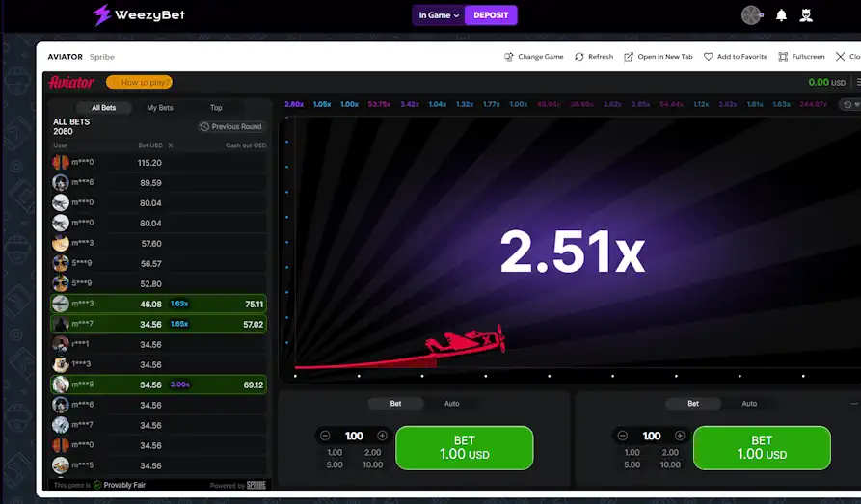This screenshot has width=861, height=504.
Task: Click avatar of m***0 betting 115.20
Action: pos(61,163)
